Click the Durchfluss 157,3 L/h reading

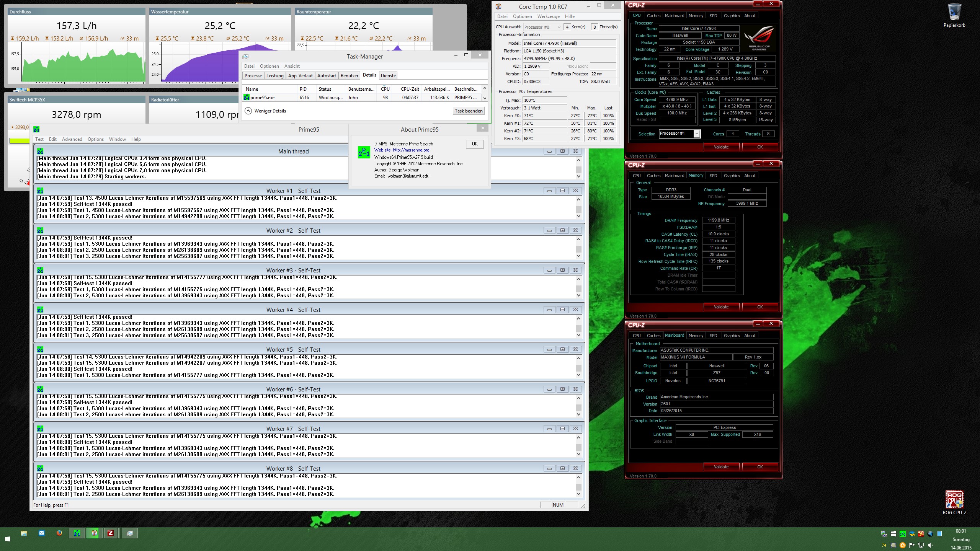pyautogui.click(x=77, y=26)
